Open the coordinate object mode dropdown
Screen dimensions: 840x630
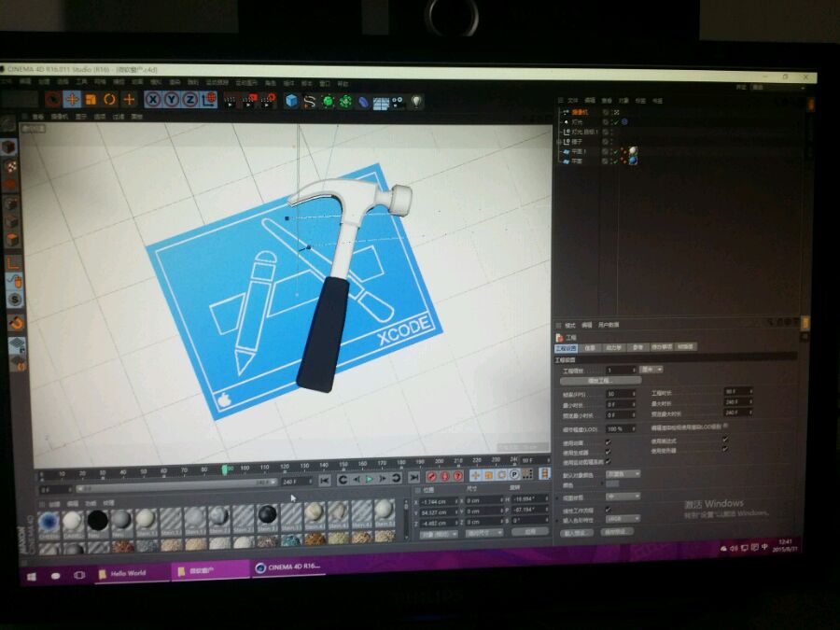pyautogui.click(x=439, y=534)
